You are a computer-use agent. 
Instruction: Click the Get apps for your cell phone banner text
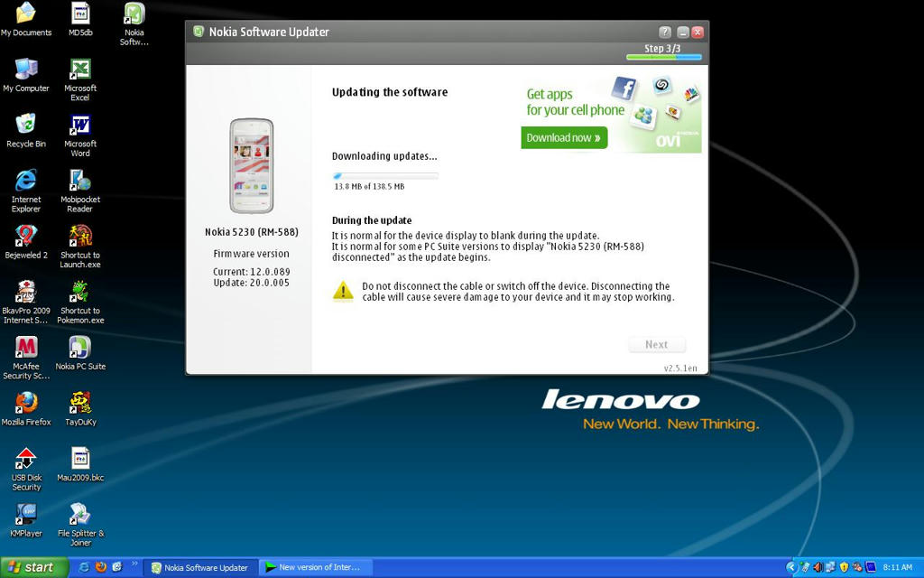[x=575, y=102]
